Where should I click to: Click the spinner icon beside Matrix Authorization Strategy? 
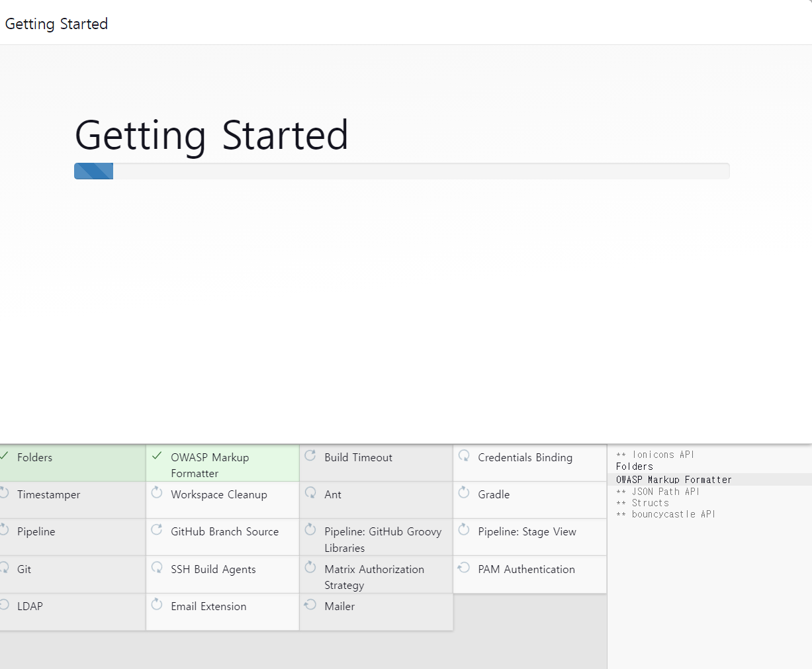[x=310, y=567]
